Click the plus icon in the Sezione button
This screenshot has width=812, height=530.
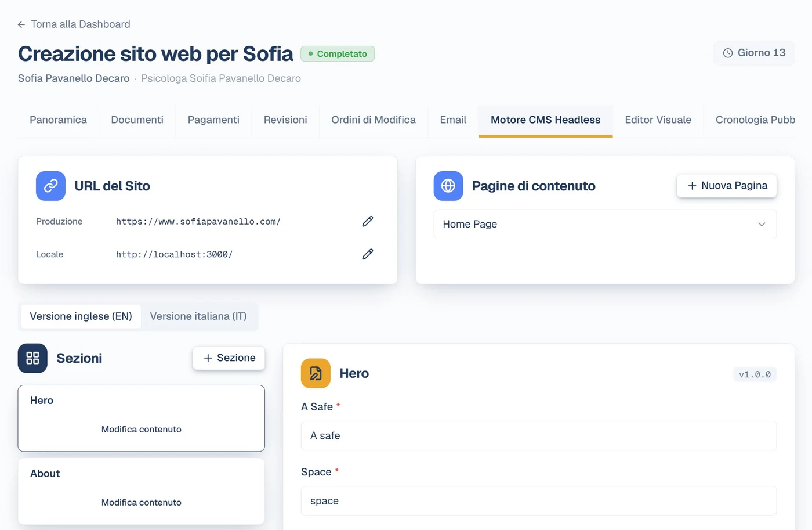pyautogui.click(x=208, y=358)
